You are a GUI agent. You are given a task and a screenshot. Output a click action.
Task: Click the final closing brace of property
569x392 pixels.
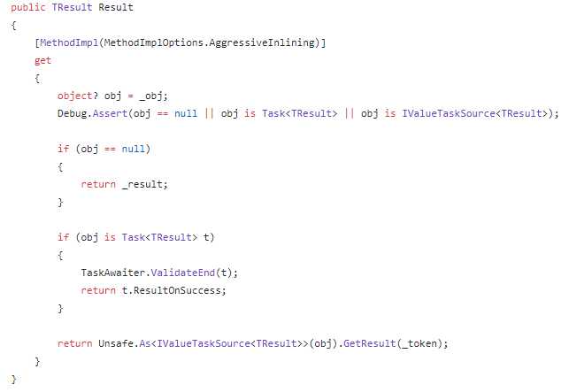(14, 379)
